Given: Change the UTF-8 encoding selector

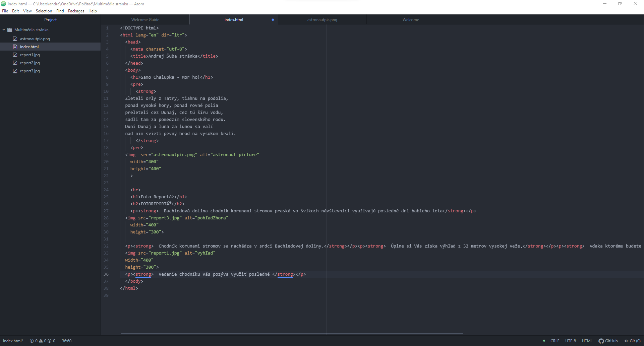Looking at the screenshot, I should pyautogui.click(x=571, y=341).
